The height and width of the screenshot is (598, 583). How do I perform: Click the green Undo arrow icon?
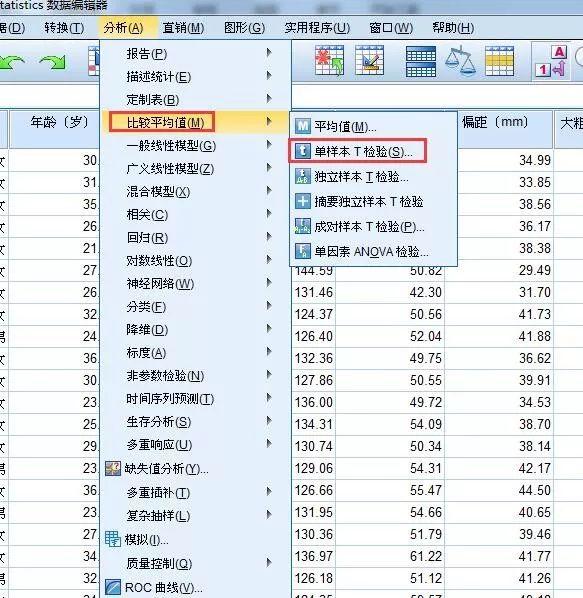[x=12, y=62]
